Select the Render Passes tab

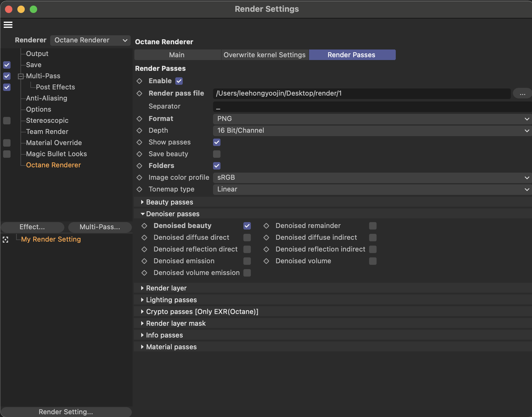click(x=352, y=55)
